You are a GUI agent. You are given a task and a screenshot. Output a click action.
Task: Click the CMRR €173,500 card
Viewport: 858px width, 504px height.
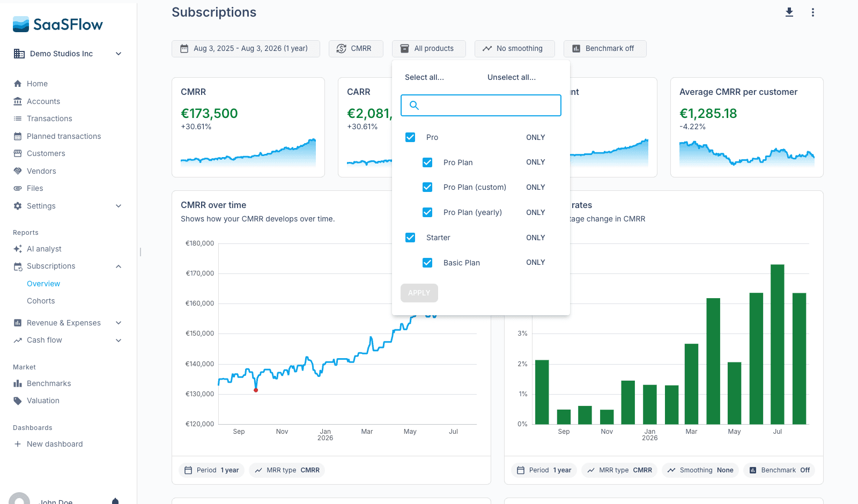click(248, 127)
